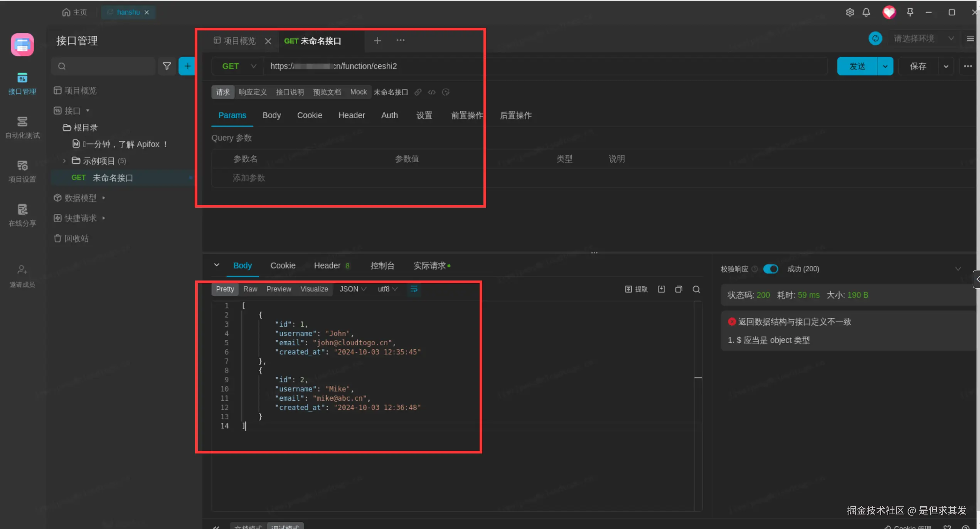Toggle the 校验响应 switch off

[770, 269]
